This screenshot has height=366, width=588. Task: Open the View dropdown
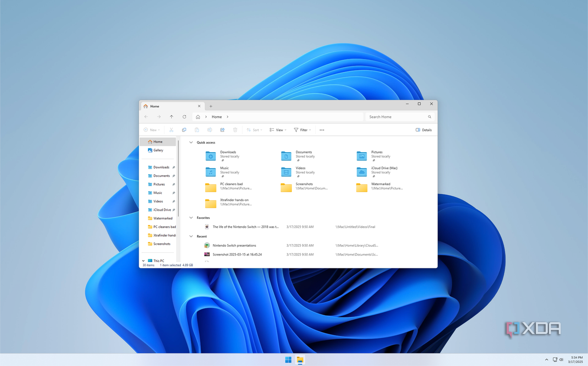click(x=278, y=130)
